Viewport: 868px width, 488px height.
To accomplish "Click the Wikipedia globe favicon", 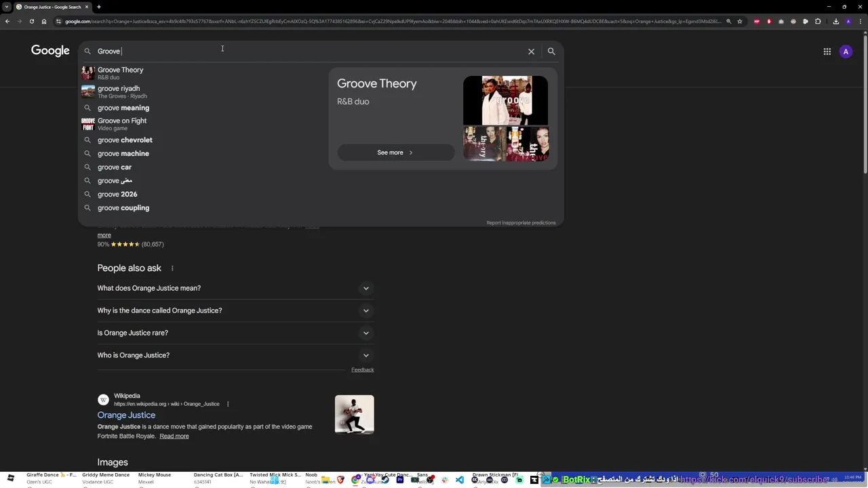I will (103, 400).
